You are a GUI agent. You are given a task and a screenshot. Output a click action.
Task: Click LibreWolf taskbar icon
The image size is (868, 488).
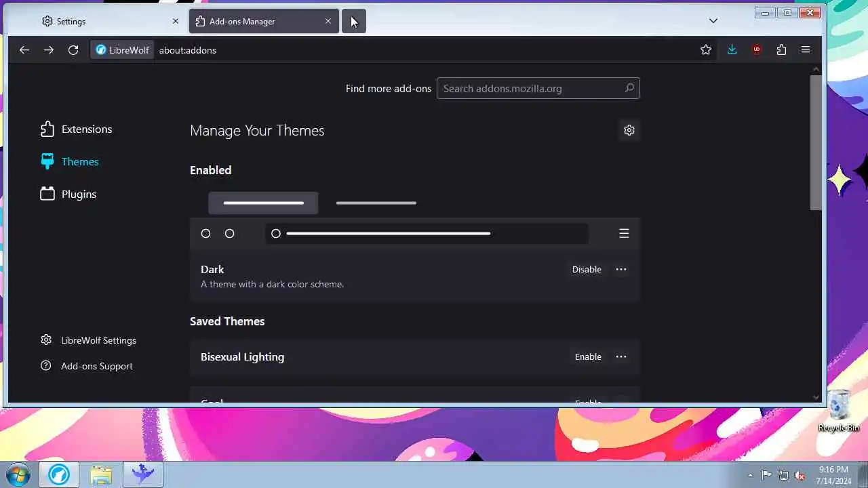click(x=59, y=474)
